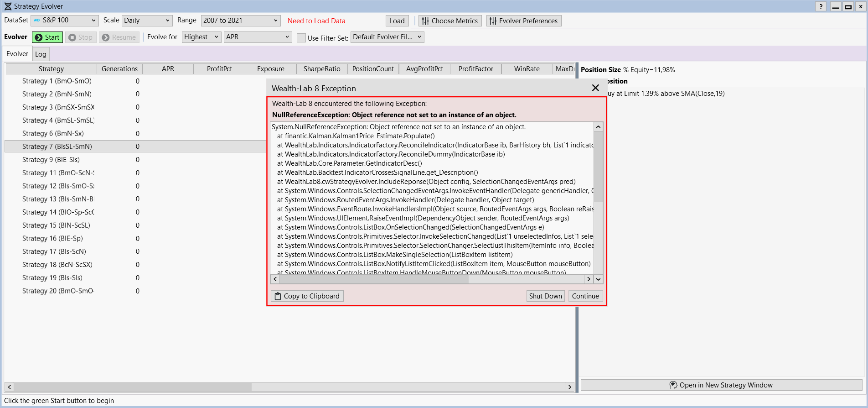This screenshot has height=408, width=868.
Task: Sort by the SharpeRatio column header
Action: click(x=321, y=69)
